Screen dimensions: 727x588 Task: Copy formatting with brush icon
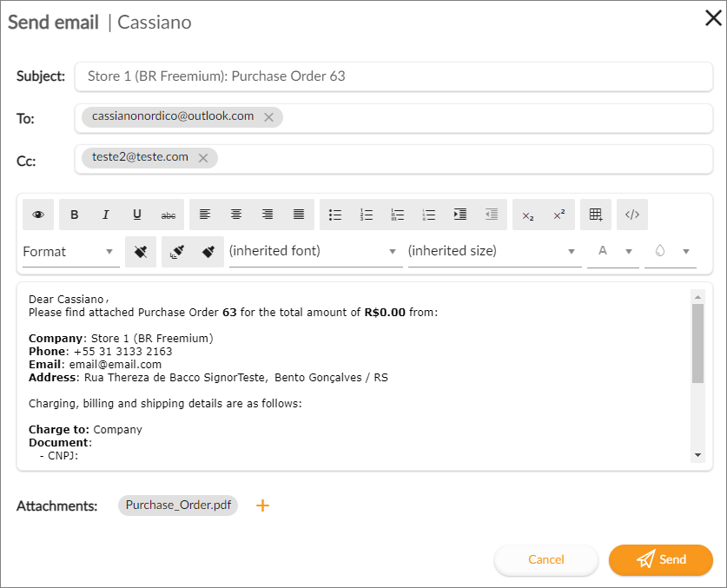click(177, 252)
